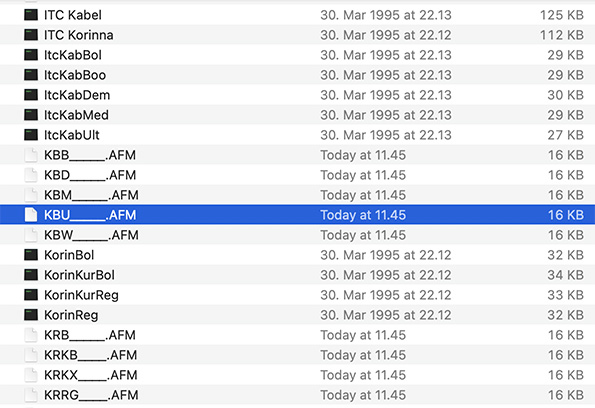Click the highlighted KBU_____.AFM document icon
Image resolution: width=595 pixels, height=408 pixels.
pyautogui.click(x=31, y=215)
